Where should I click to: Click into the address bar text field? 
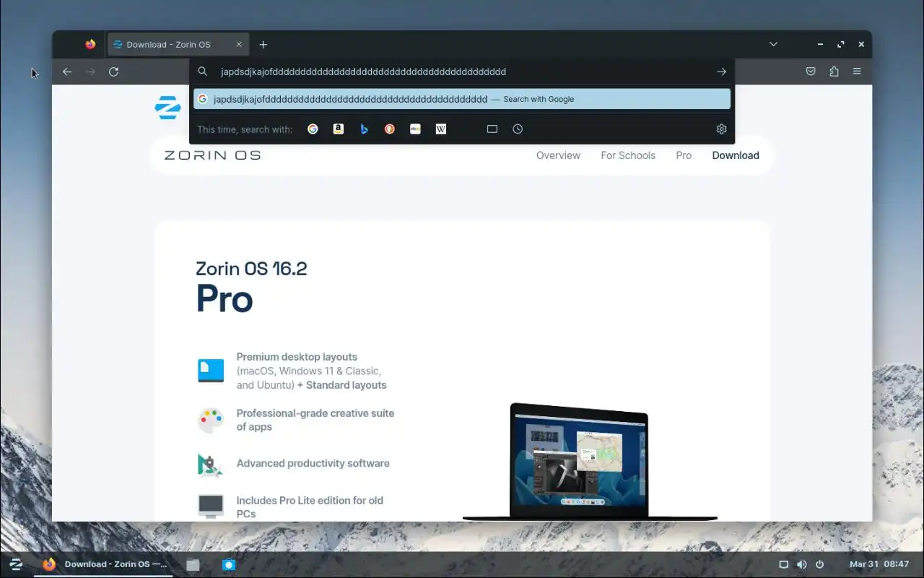pos(462,72)
